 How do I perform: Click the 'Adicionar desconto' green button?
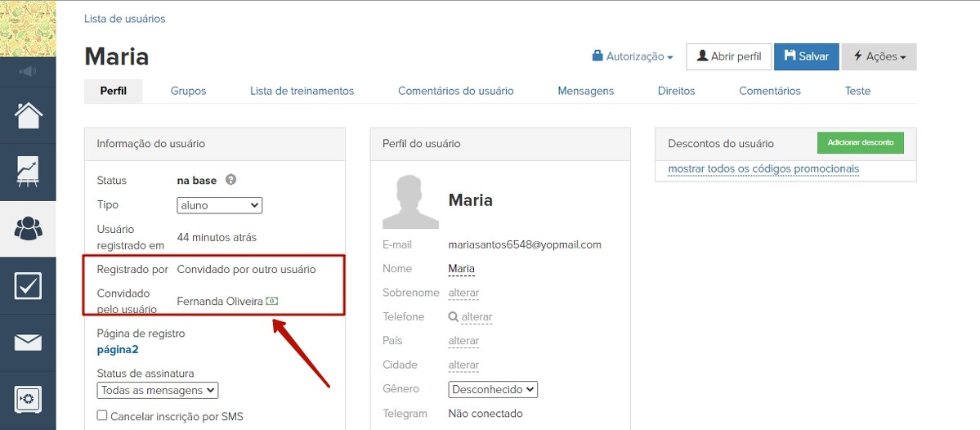tap(860, 143)
